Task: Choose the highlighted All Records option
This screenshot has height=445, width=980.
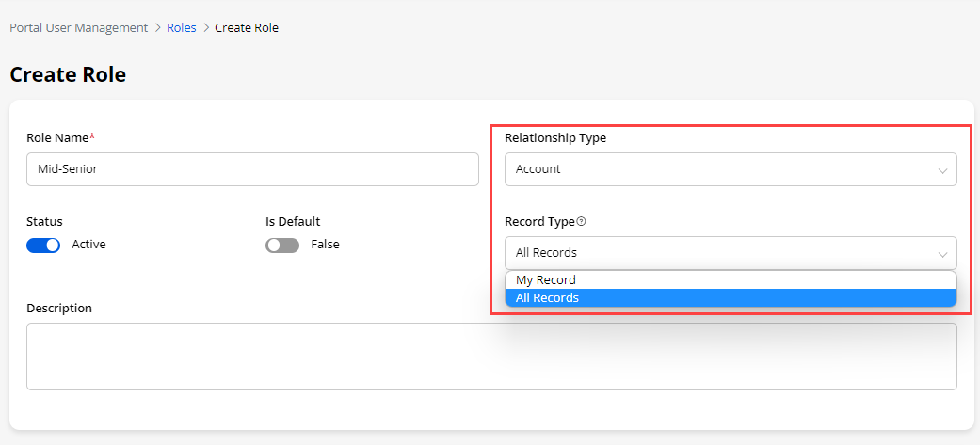Action: pos(548,298)
